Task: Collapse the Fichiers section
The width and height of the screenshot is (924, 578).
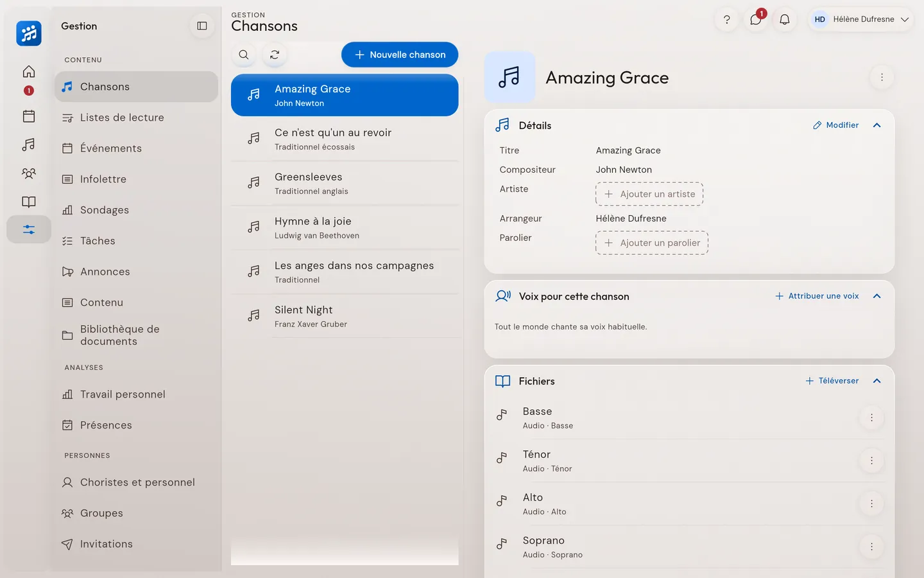Action: [x=877, y=381]
